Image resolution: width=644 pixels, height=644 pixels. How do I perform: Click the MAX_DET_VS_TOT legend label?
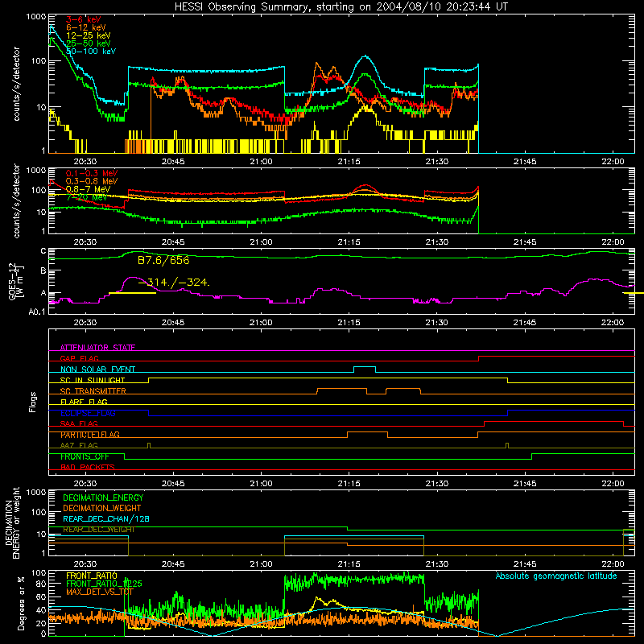(100, 592)
